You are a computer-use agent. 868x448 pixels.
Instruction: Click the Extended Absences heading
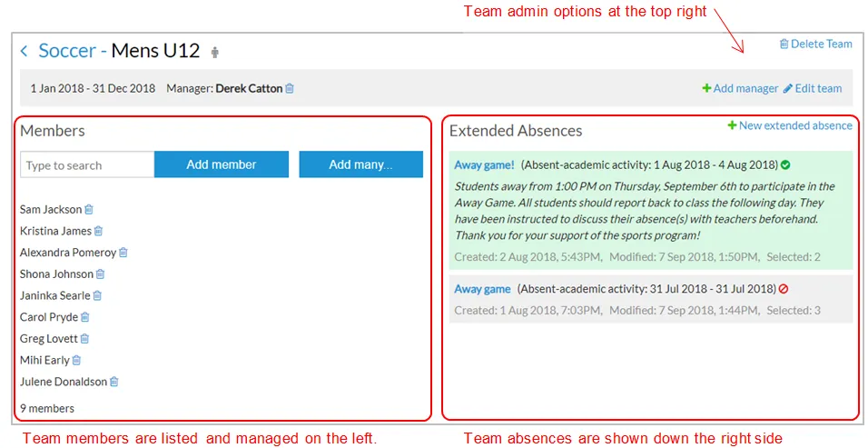click(x=516, y=131)
